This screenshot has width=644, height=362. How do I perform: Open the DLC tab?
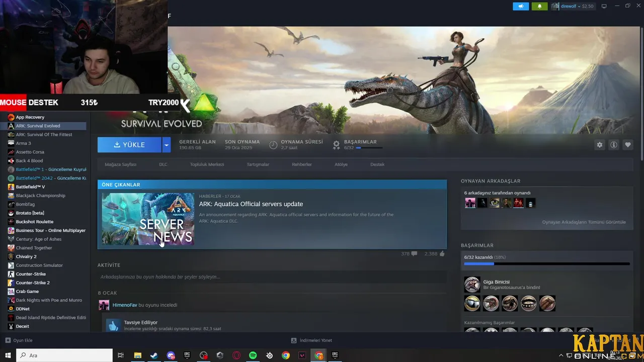click(x=163, y=164)
